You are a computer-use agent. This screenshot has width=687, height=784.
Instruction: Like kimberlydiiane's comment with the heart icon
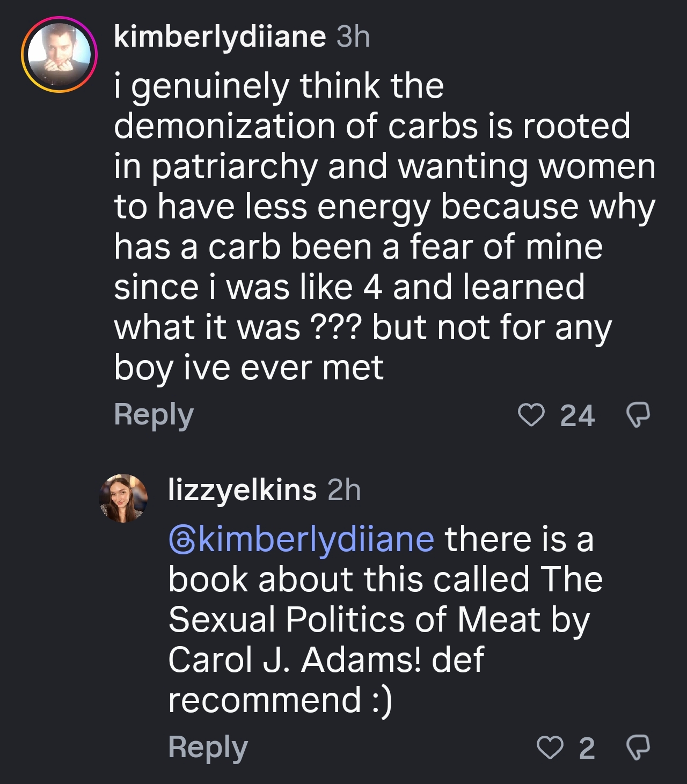531,415
